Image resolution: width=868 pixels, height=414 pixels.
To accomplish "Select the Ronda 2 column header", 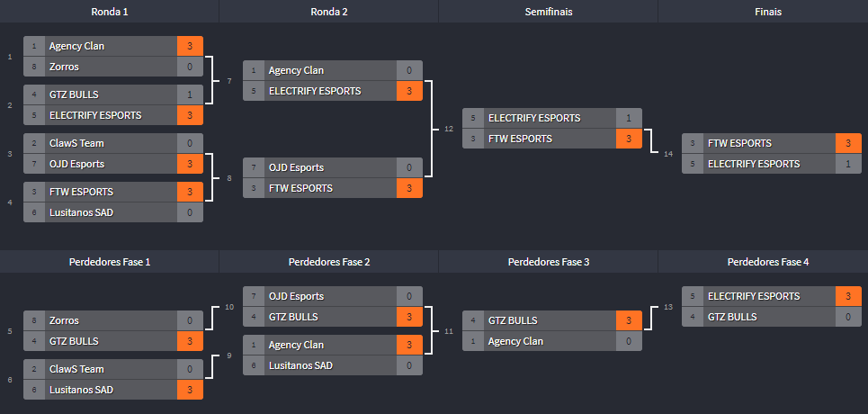I will [328, 12].
